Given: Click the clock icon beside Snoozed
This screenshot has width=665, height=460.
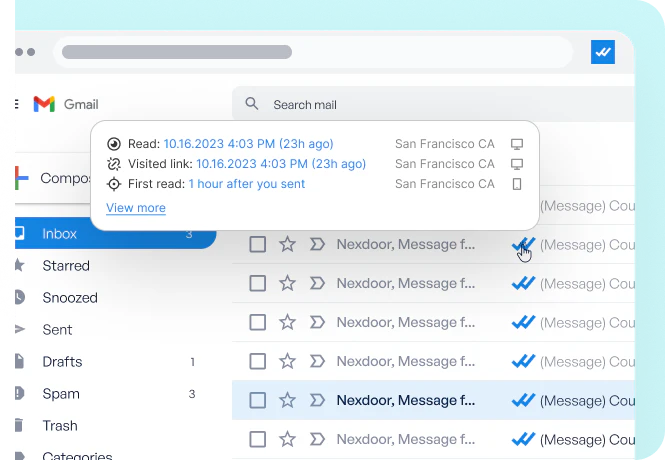Looking at the screenshot, I should [x=20, y=297].
